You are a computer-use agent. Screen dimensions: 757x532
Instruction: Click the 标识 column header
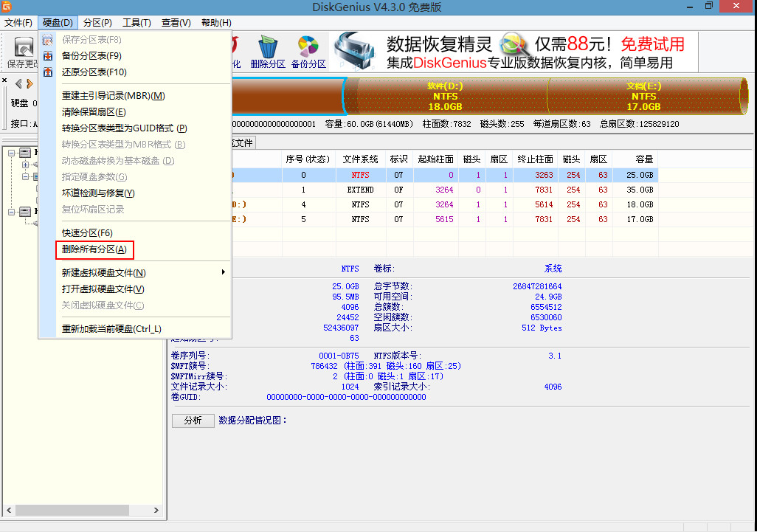[x=398, y=159]
